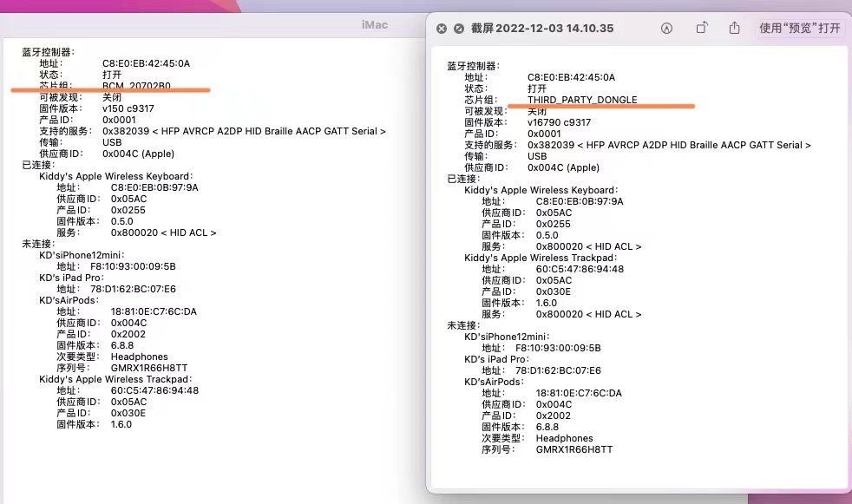Click 'Kiddy's Apple Wireless Keyboard' in Quick Look window

[541, 191]
